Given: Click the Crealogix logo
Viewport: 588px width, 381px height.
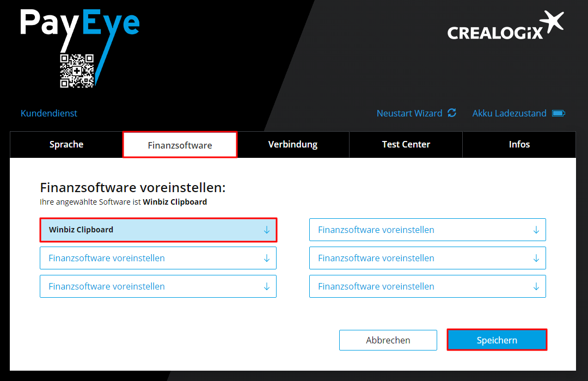Looking at the screenshot, I should [505, 27].
